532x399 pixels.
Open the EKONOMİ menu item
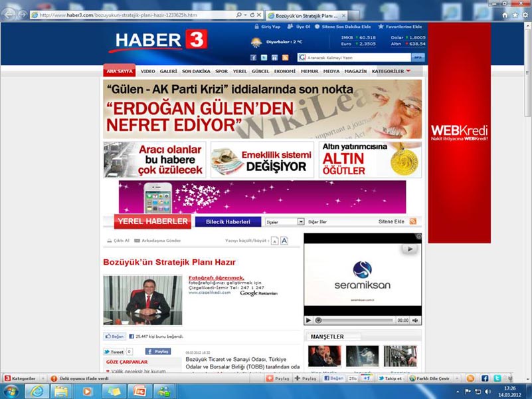tap(285, 71)
